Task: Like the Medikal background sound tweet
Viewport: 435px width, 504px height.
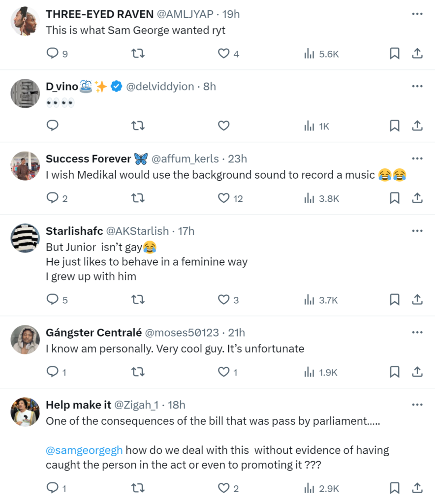Action: coord(224,198)
